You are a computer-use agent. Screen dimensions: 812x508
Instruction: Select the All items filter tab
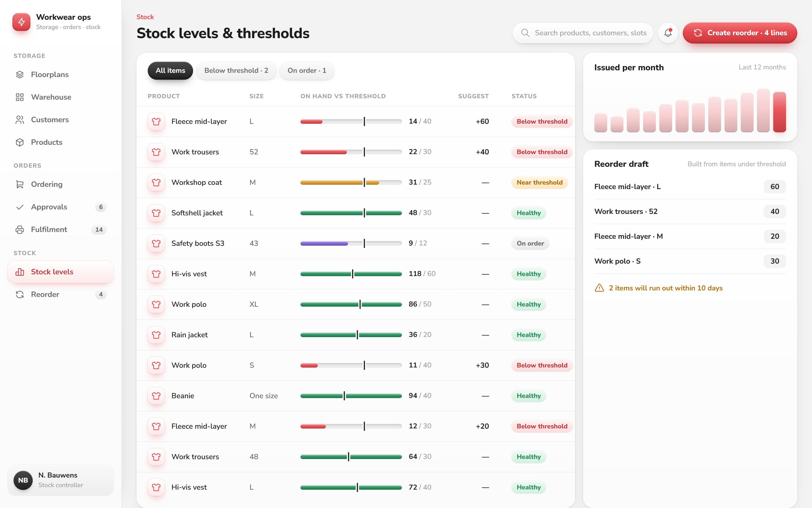tap(170, 71)
